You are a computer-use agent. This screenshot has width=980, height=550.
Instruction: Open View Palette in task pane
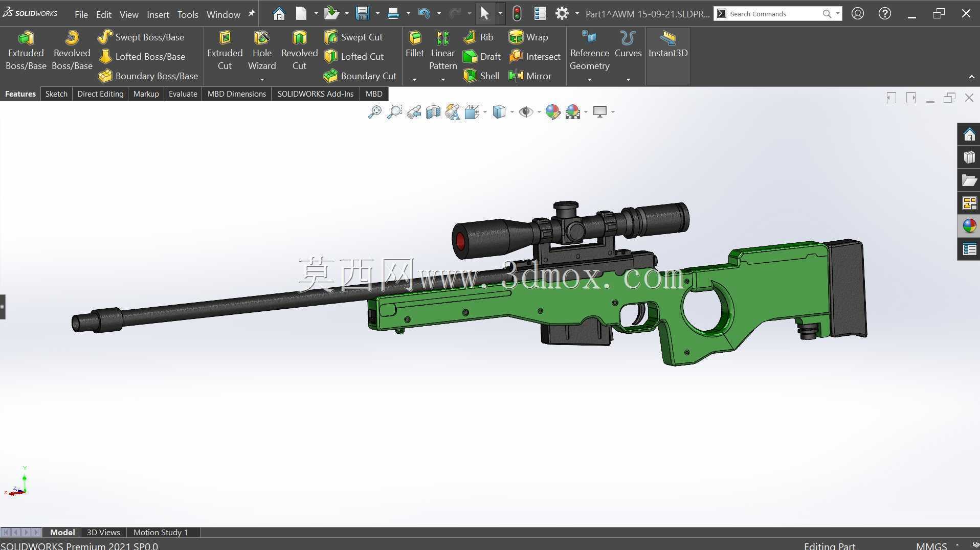[969, 203]
